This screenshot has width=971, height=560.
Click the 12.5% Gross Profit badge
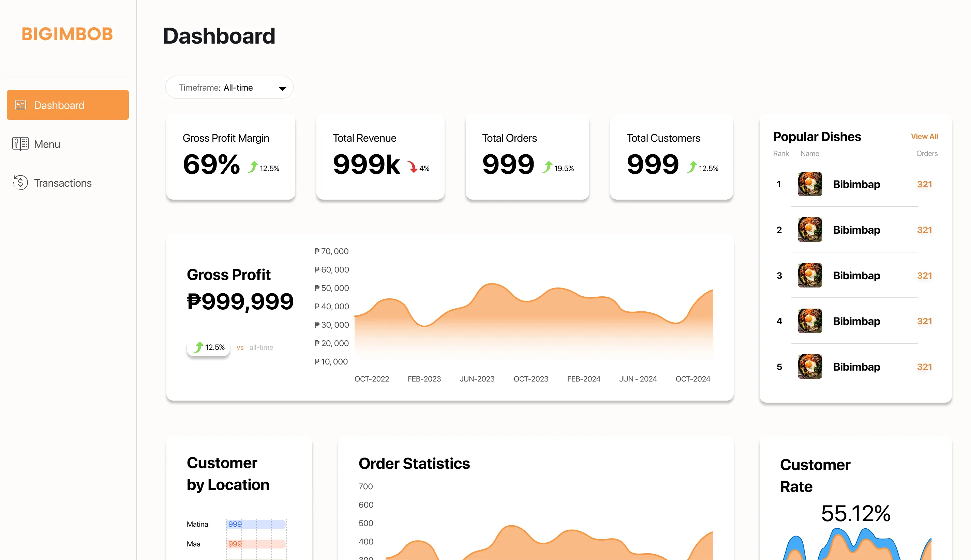pyautogui.click(x=209, y=347)
